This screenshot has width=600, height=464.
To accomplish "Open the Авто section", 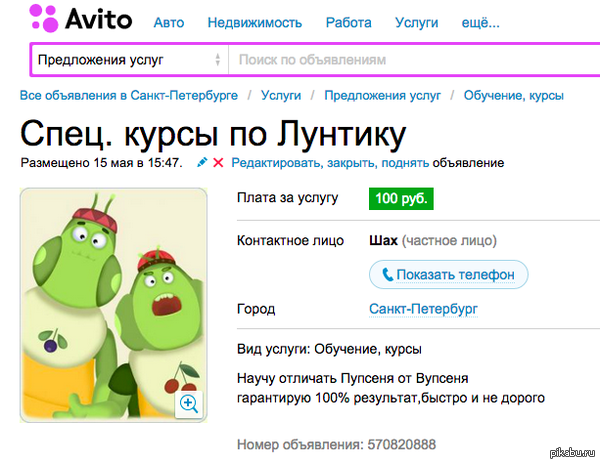I will (x=170, y=22).
